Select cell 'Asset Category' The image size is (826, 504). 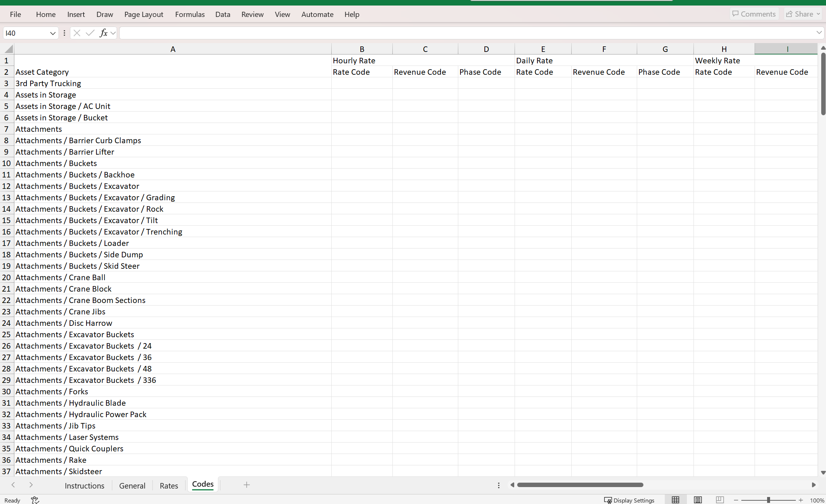(173, 72)
